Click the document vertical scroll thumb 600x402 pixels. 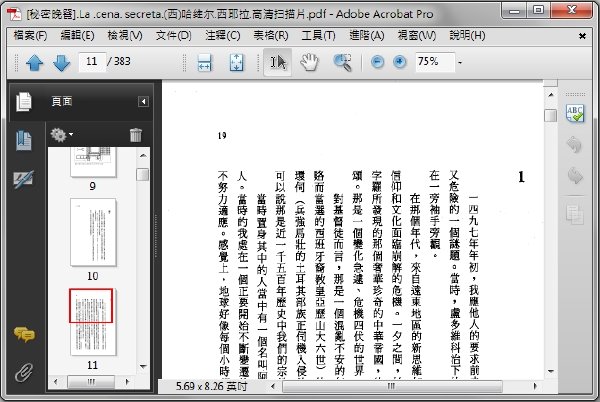550,116
